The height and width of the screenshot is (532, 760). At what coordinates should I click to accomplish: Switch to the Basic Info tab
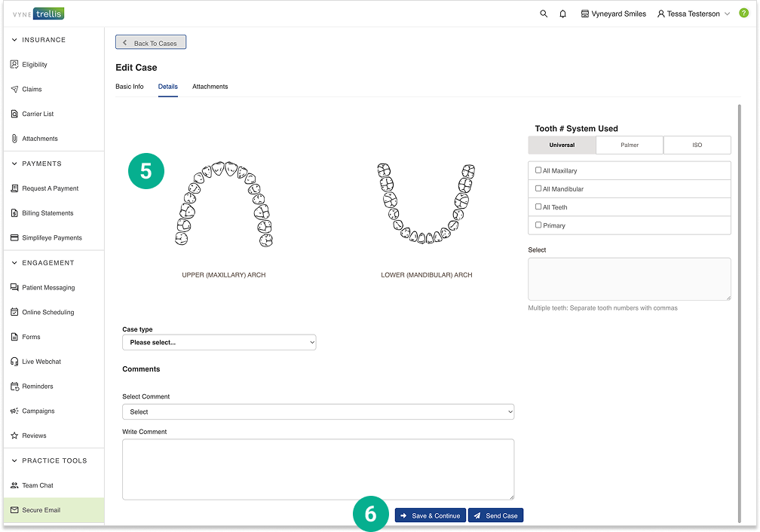point(129,87)
